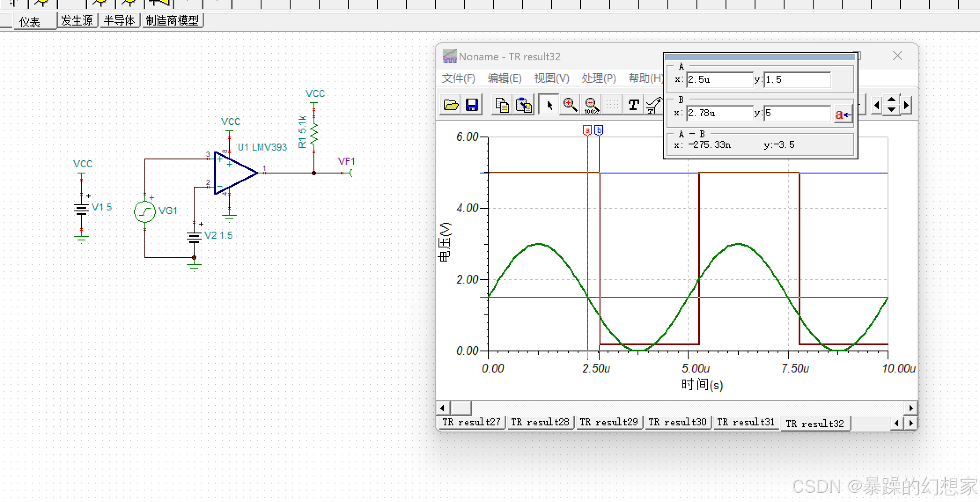Select the text annotation T tool
Viewport: 980px width, 502px height.
click(634, 105)
